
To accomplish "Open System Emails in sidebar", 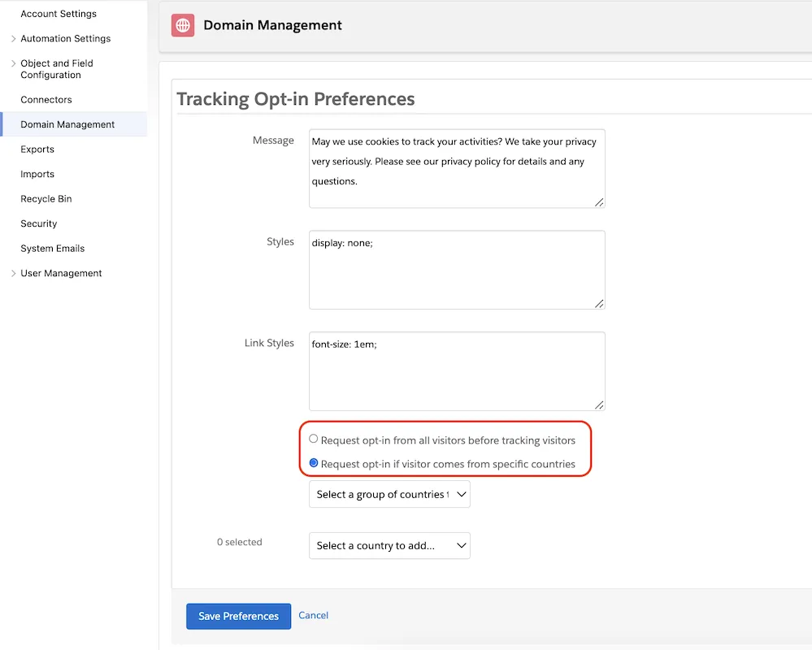I will (x=52, y=249).
